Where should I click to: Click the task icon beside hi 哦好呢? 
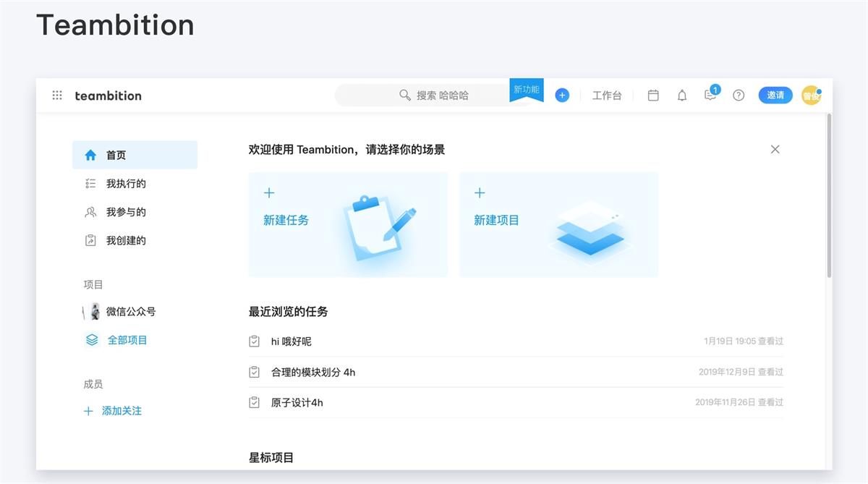point(255,341)
